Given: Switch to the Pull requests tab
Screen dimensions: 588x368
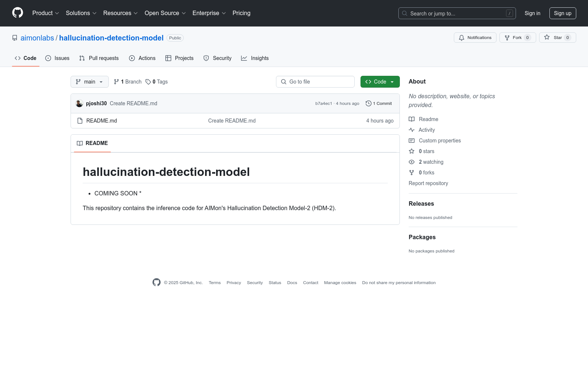Looking at the screenshot, I should [x=99, y=58].
